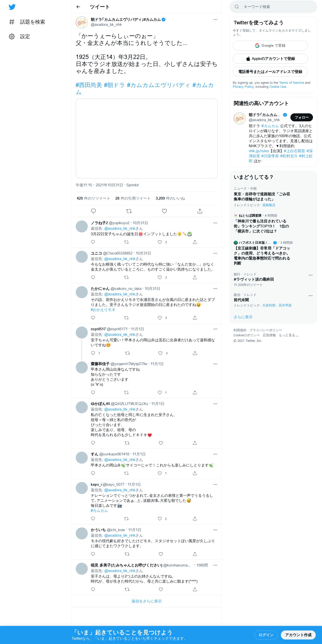Viewport: 322px width, 644px height.
Task: Like kayo_i's reply
Action: pos(160,519)
